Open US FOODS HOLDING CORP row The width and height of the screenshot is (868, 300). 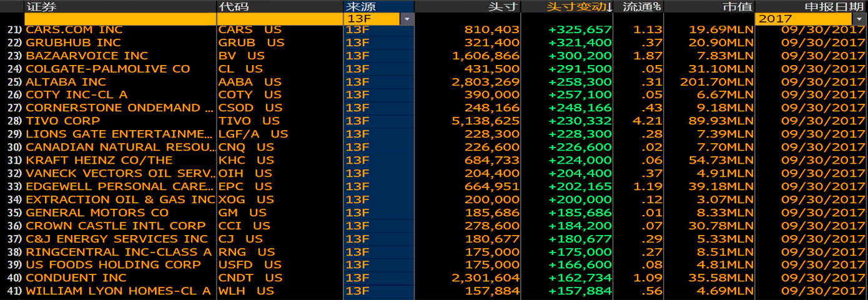tap(434, 264)
